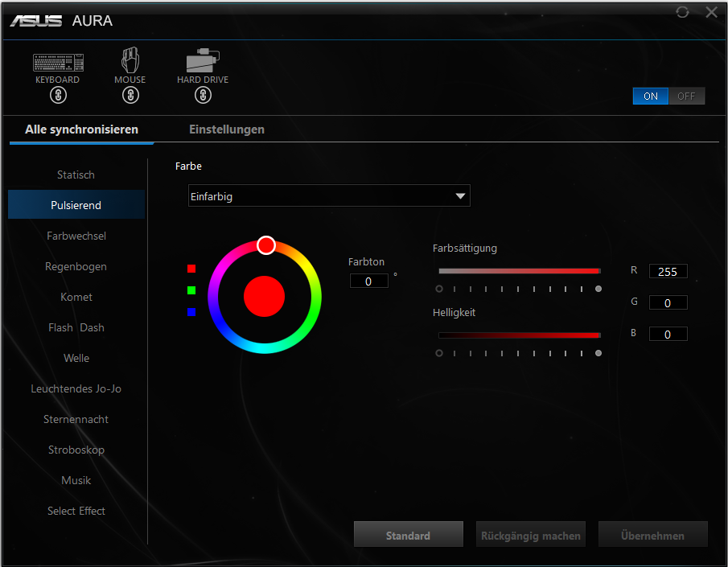Set Farbsättigung to minimum dot
This screenshot has height=567, width=728.
click(438, 289)
